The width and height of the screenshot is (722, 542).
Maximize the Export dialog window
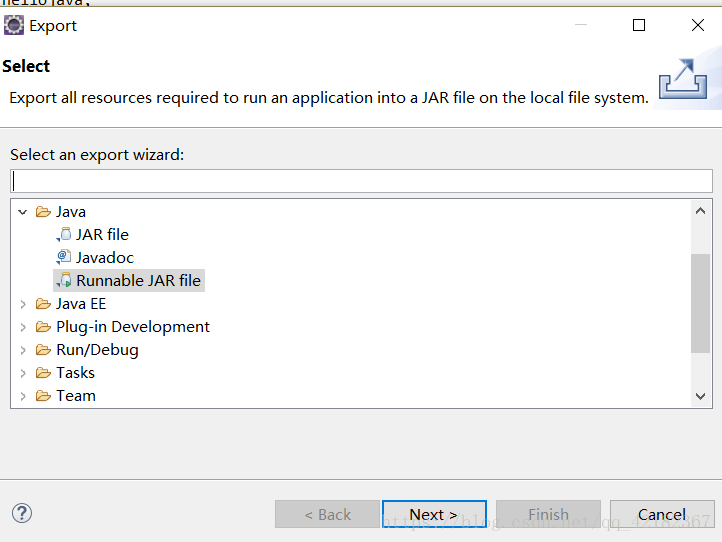[639, 25]
